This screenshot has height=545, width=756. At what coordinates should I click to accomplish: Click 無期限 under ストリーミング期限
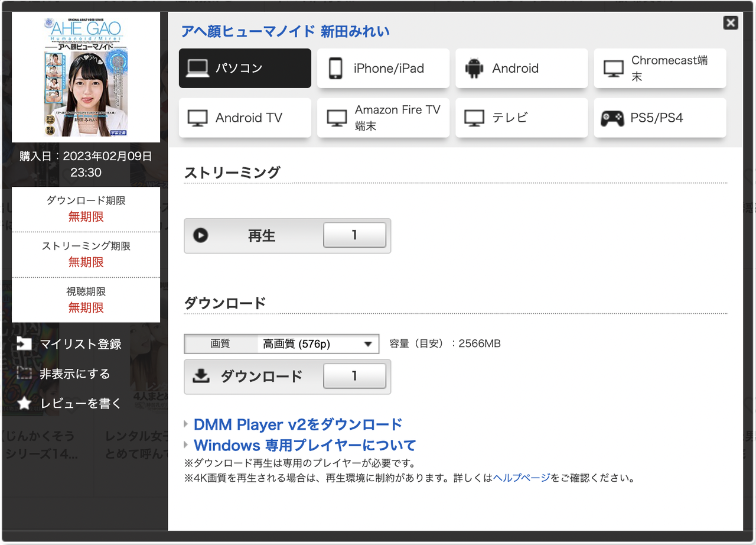tap(86, 262)
